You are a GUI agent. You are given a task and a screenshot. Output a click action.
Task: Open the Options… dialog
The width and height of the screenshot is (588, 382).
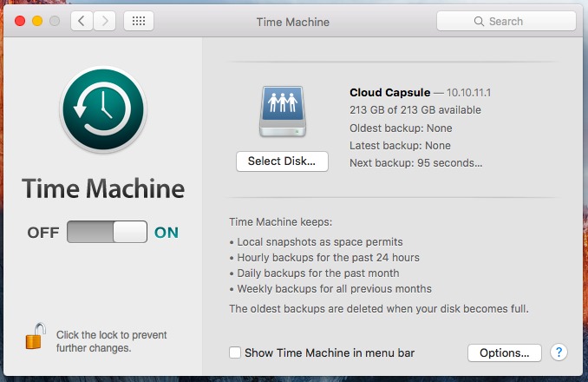tap(505, 352)
